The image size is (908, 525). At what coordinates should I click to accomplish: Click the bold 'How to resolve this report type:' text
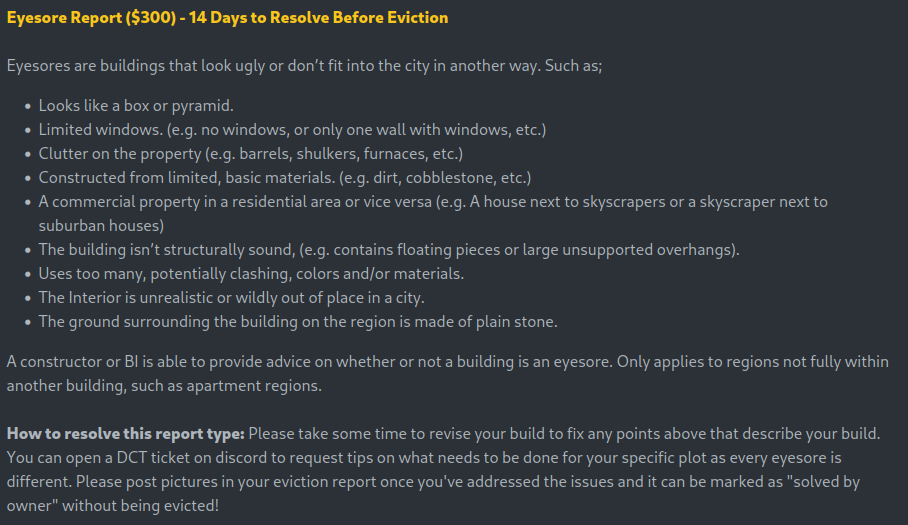(126, 434)
